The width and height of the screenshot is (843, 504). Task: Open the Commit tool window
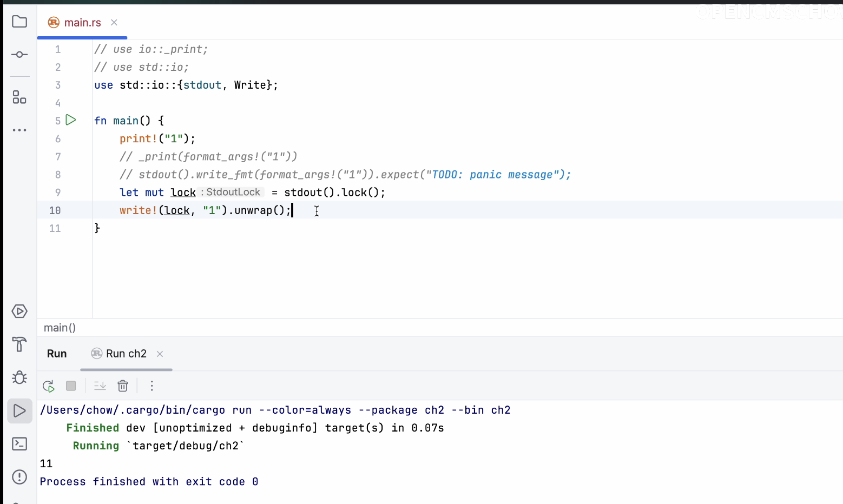[19, 55]
